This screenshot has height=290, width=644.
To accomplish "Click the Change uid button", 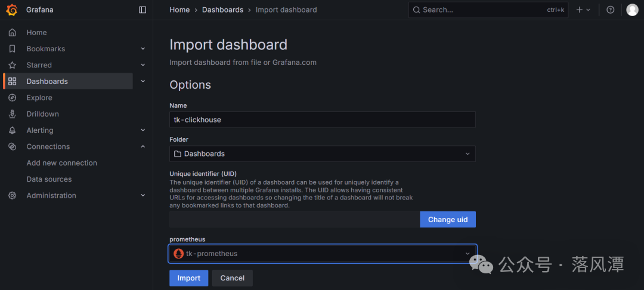I will tap(448, 220).
